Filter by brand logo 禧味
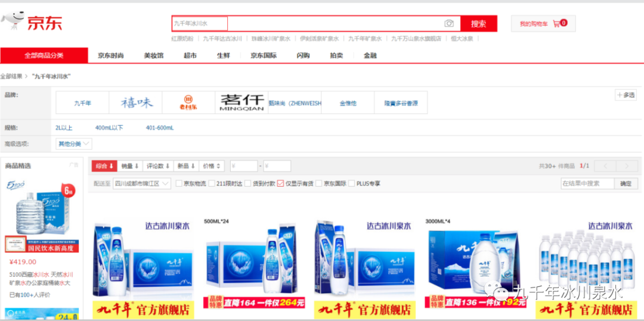 135,103
